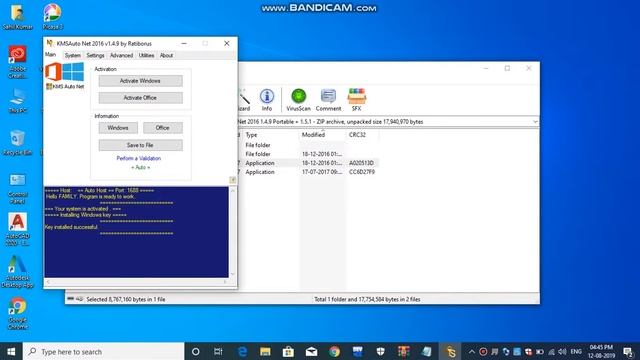Select the Google Chrome desktop icon

[18, 313]
